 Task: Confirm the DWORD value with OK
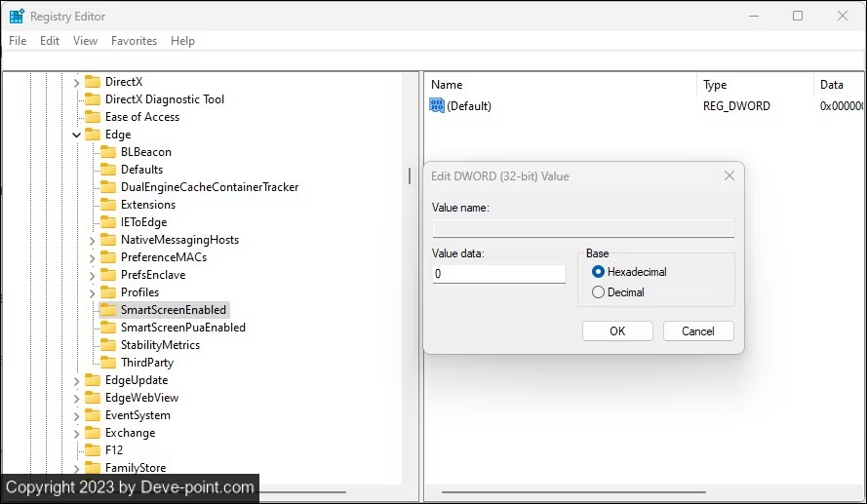point(617,331)
